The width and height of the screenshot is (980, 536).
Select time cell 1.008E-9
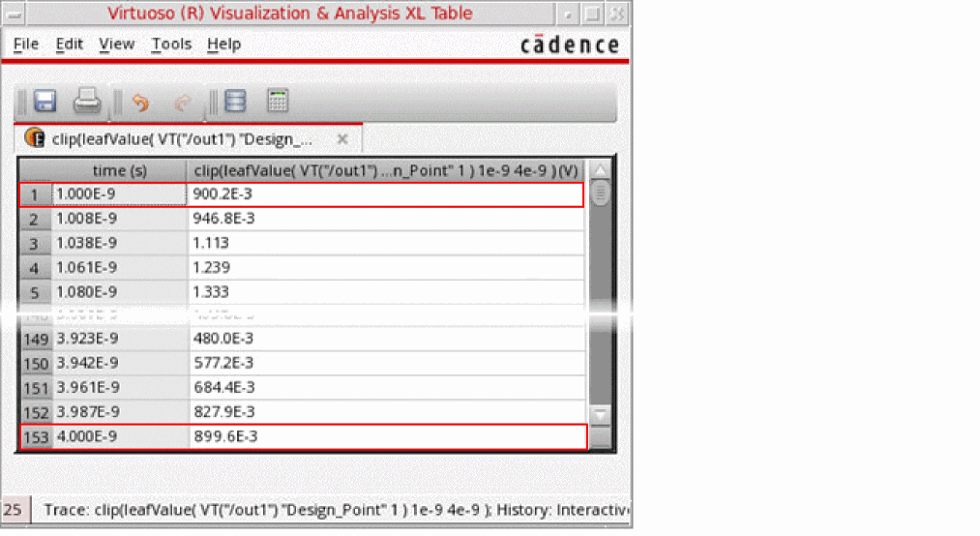[x=119, y=219]
